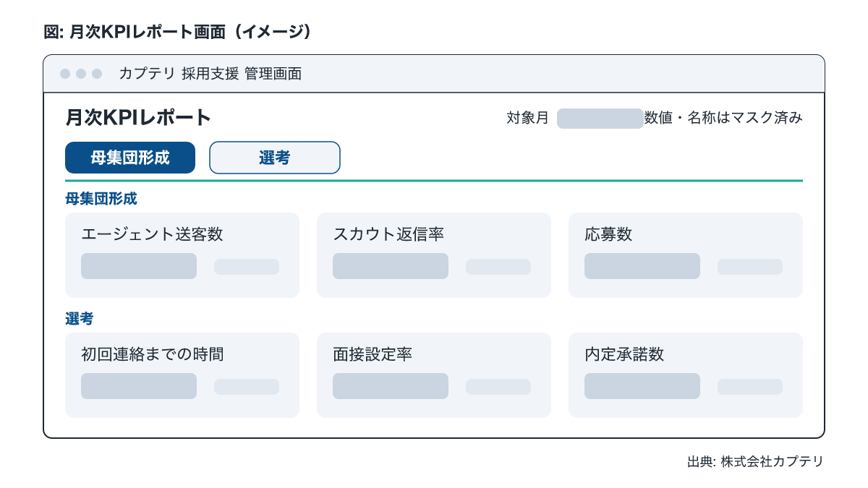
Task: Open the エージェント送客数 card
Action: pyautogui.click(x=182, y=255)
